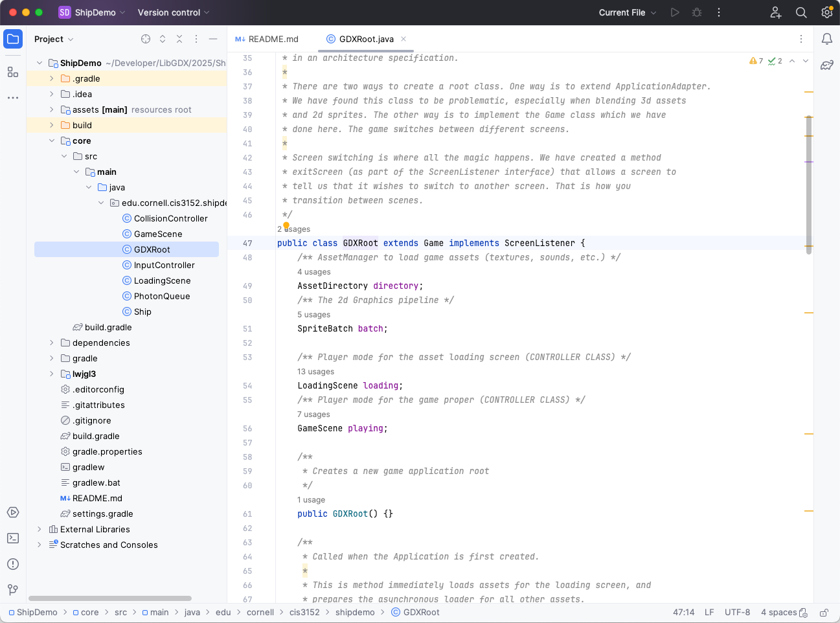Open the Version control dropdown
The height and width of the screenshot is (623, 840).
click(x=174, y=12)
